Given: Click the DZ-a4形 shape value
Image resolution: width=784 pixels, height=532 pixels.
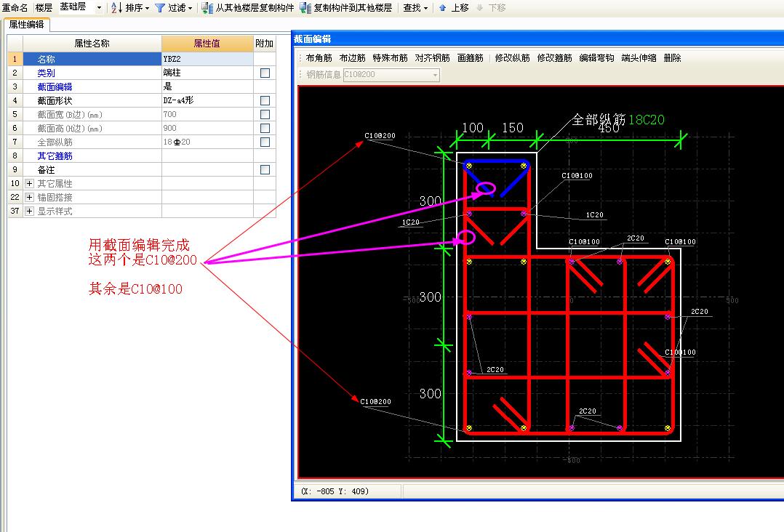Looking at the screenshot, I should pos(207,100).
